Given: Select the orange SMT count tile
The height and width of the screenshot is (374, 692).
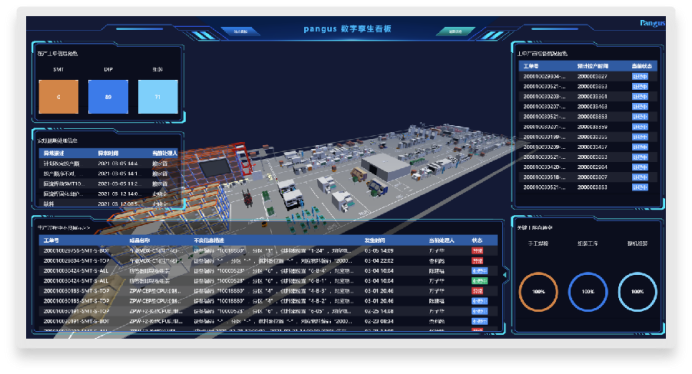Looking at the screenshot, I should [59, 97].
